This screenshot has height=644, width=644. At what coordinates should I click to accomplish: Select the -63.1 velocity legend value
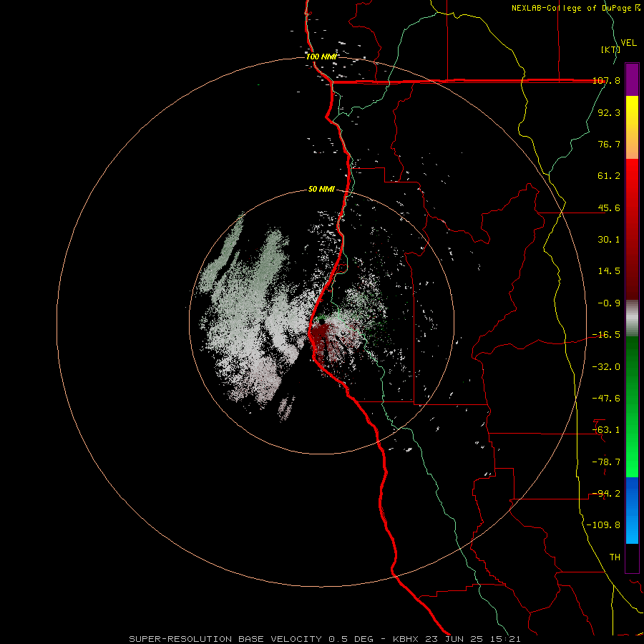[x=606, y=430]
